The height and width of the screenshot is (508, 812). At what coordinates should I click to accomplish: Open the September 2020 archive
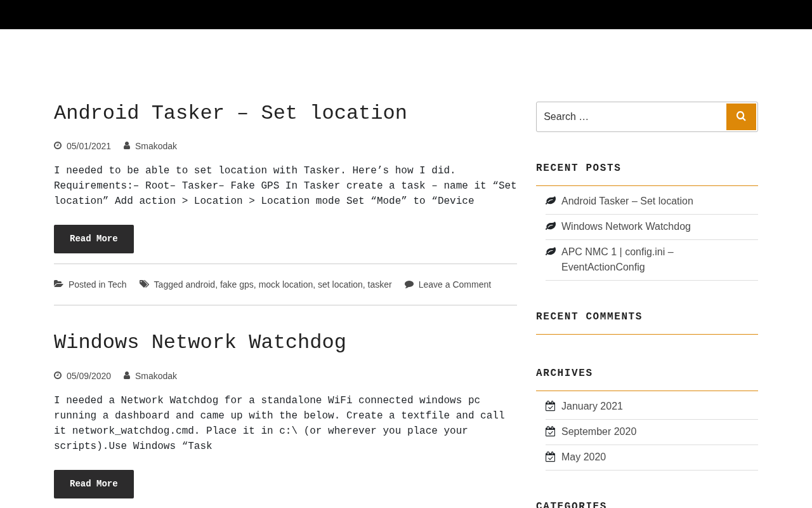(x=599, y=432)
